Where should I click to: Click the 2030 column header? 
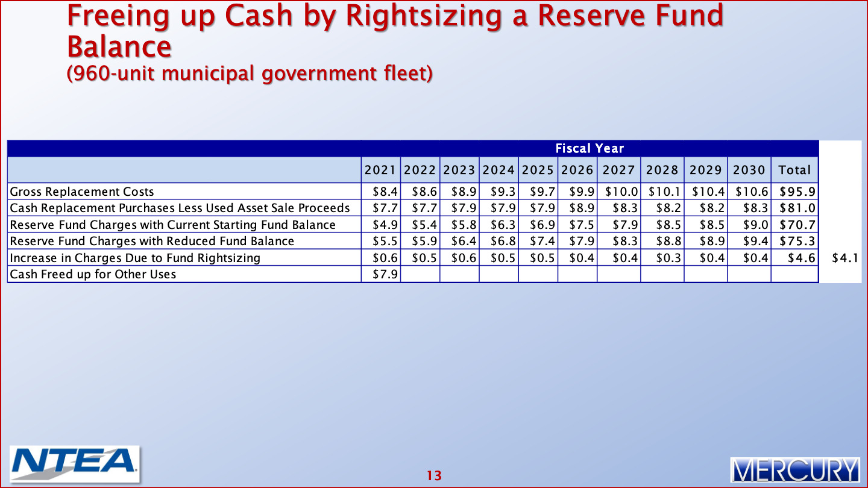click(x=749, y=170)
